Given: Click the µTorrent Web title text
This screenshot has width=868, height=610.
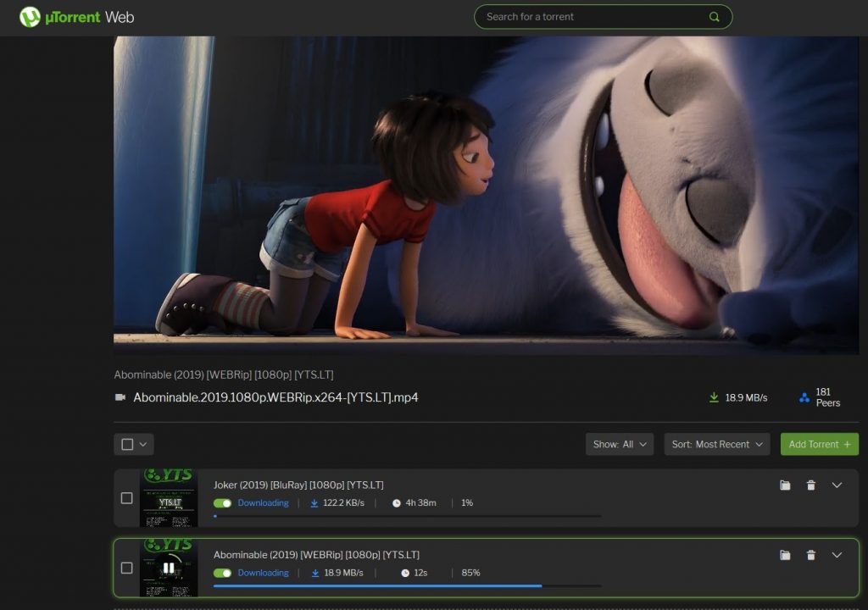Looking at the screenshot, I should click(90, 17).
